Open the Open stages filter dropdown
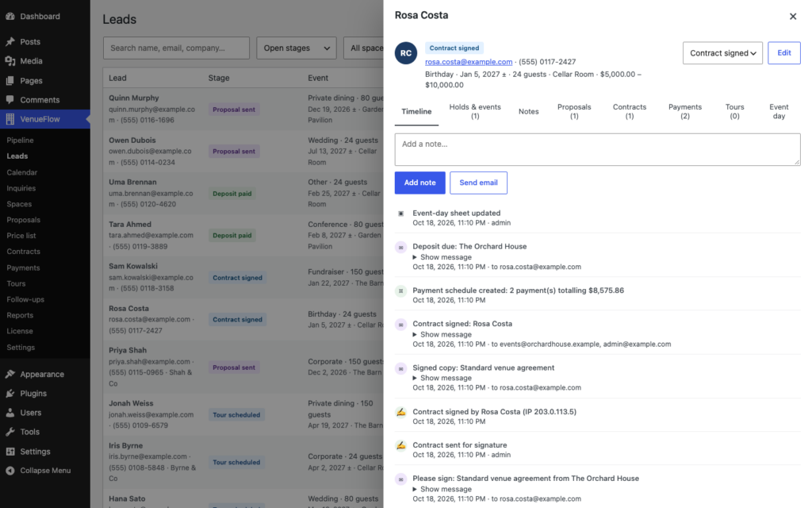This screenshot has height=508, width=812. 297,48
